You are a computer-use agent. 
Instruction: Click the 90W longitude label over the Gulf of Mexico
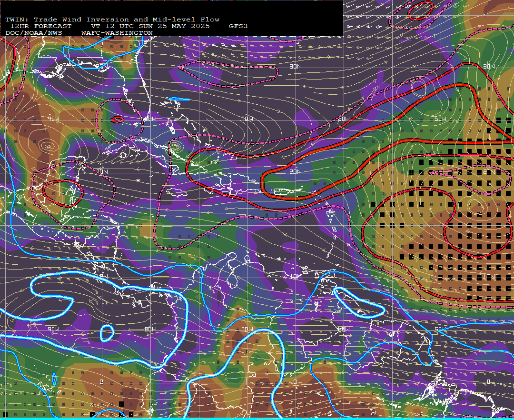coord(54,119)
